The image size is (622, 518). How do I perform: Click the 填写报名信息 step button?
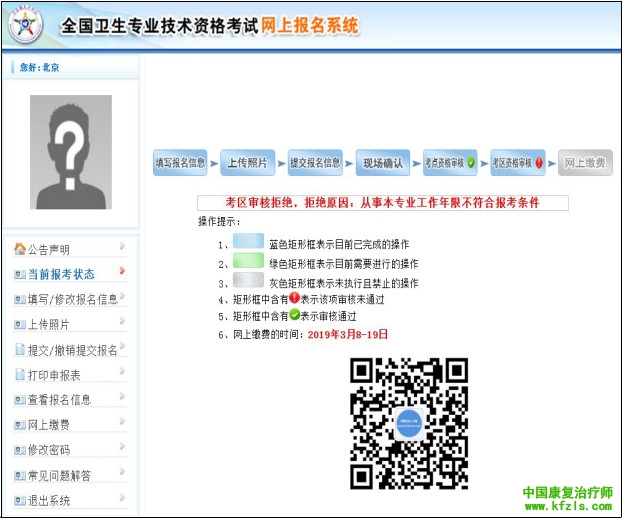tap(180, 163)
